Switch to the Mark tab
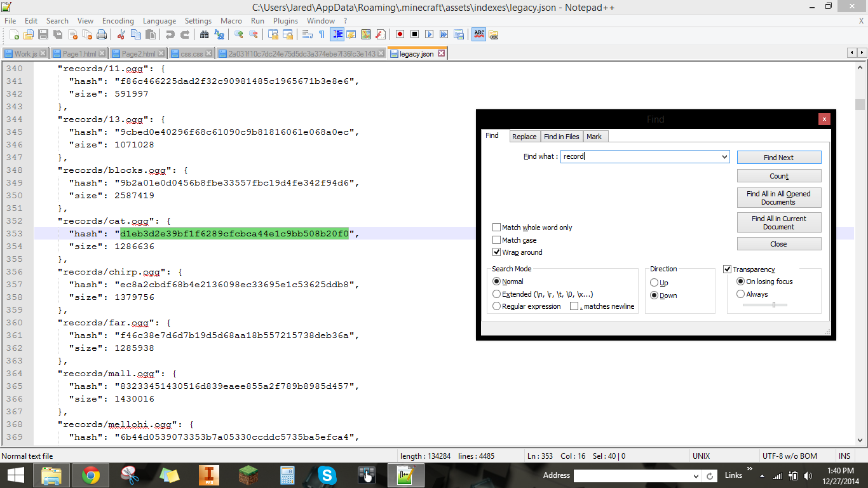This screenshot has height=488, width=868. pyautogui.click(x=594, y=137)
